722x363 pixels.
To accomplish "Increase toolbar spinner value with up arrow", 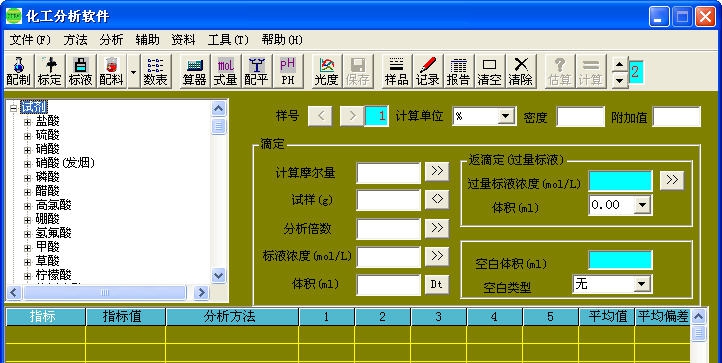I will (620, 64).
